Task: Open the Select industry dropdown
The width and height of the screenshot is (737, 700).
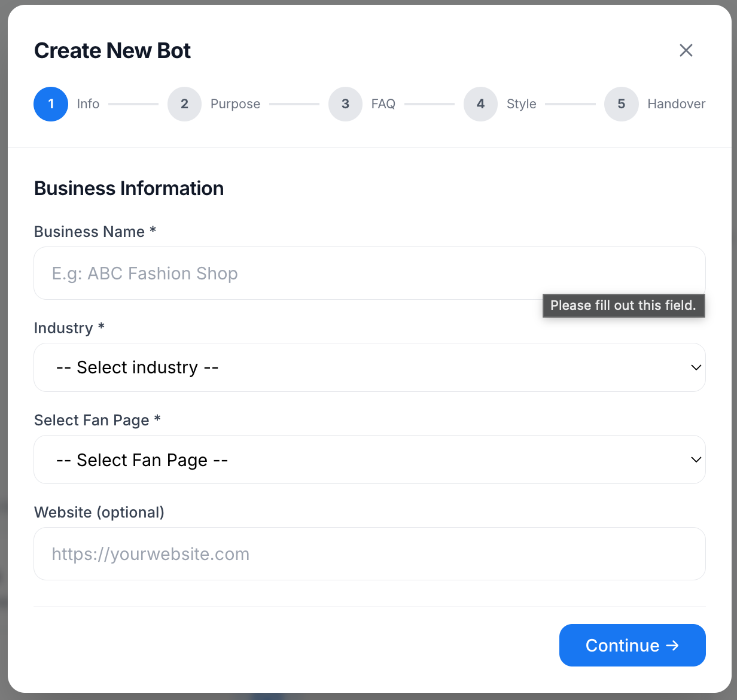Action: click(x=359, y=367)
